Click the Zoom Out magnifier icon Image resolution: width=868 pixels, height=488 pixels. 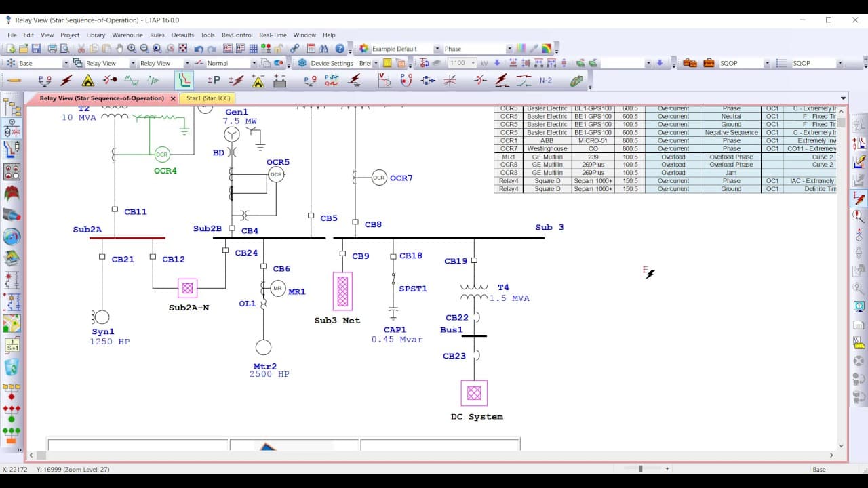pos(145,49)
